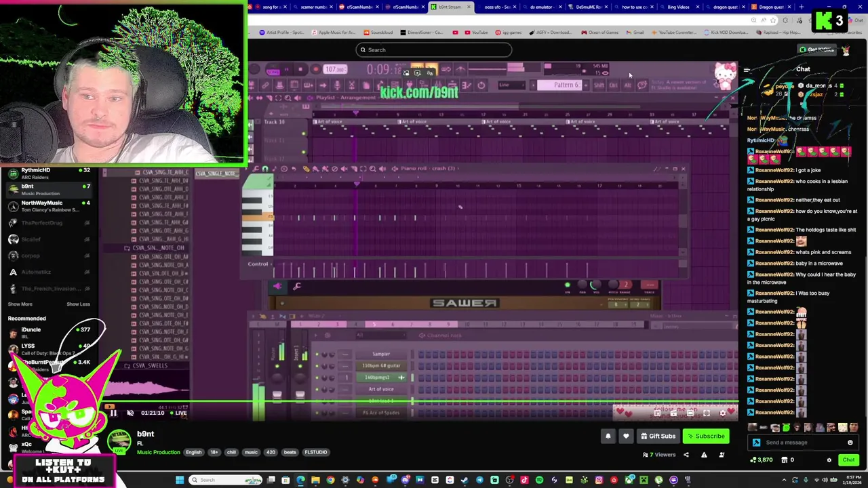Click the heart follow icon

(626, 436)
